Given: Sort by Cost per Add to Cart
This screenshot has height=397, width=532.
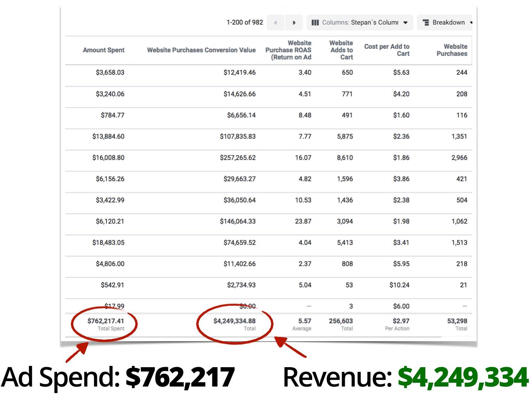Looking at the screenshot, I should 387,50.
